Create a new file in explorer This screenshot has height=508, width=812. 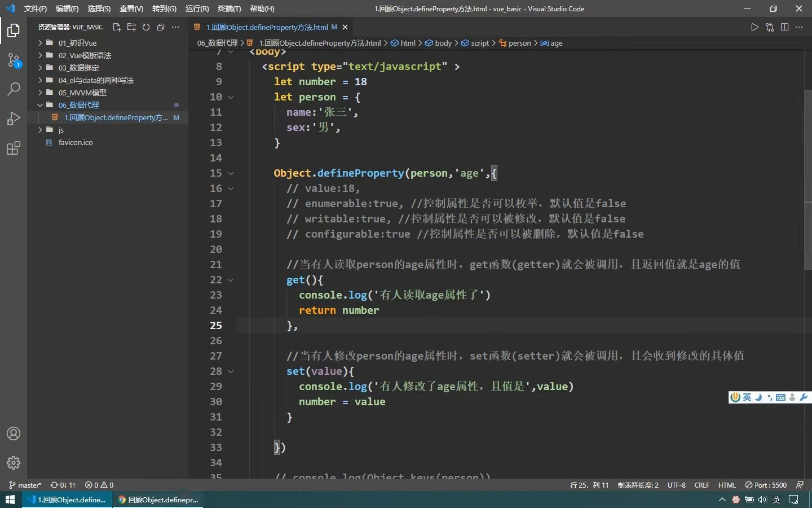[117, 27]
